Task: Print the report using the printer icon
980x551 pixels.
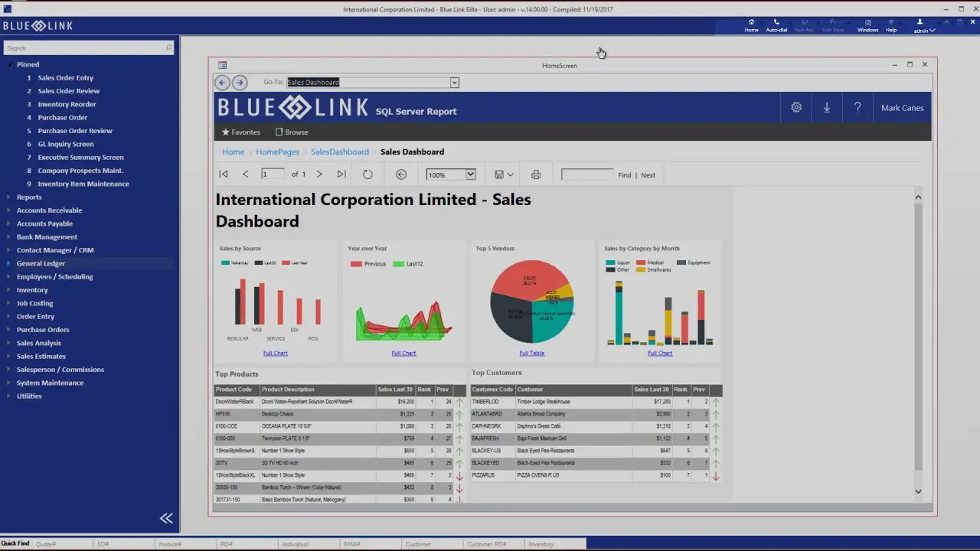Action: [x=536, y=174]
